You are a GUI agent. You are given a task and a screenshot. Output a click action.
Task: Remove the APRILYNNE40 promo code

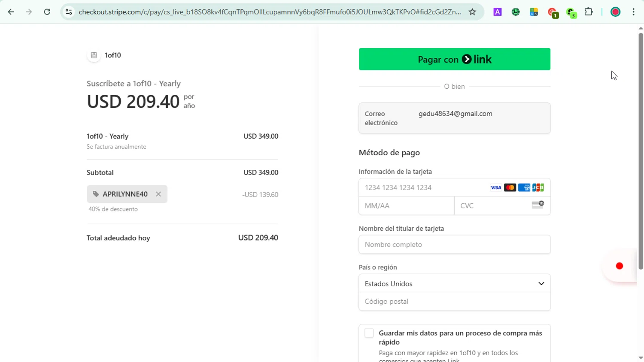(x=158, y=194)
